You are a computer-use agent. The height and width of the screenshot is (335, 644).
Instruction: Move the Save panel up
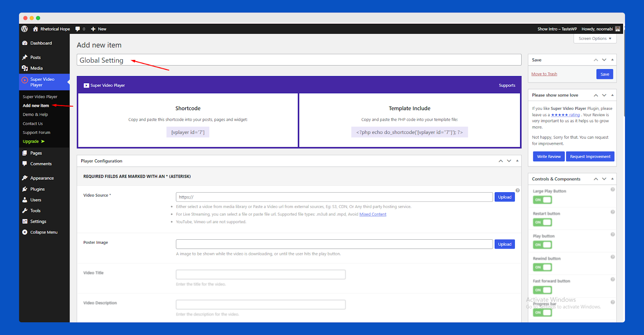point(596,60)
